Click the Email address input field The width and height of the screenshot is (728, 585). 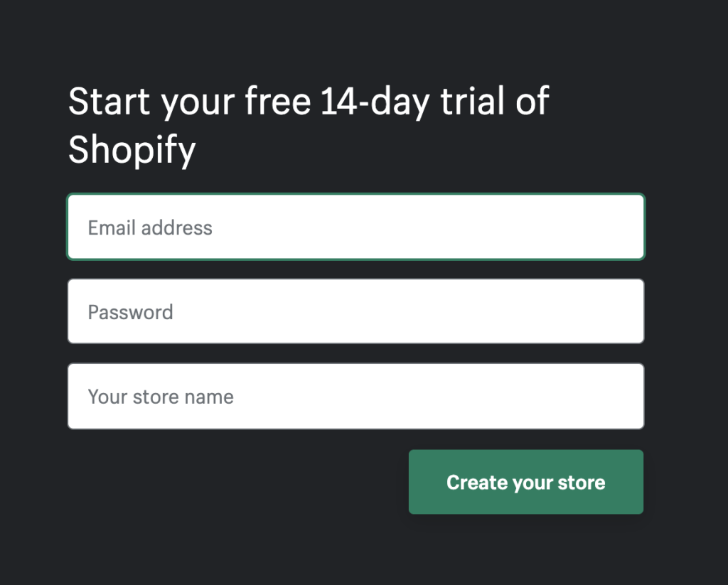(x=355, y=227)
